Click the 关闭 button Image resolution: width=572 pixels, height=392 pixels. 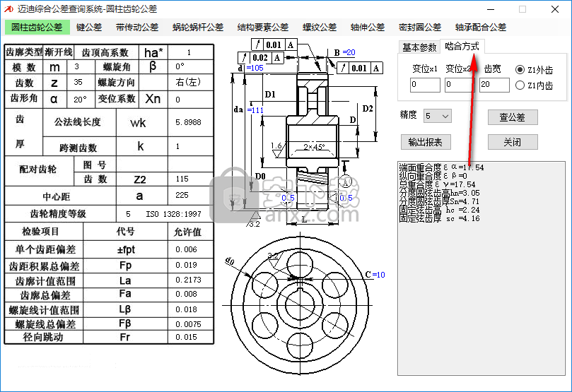[513, 142]
